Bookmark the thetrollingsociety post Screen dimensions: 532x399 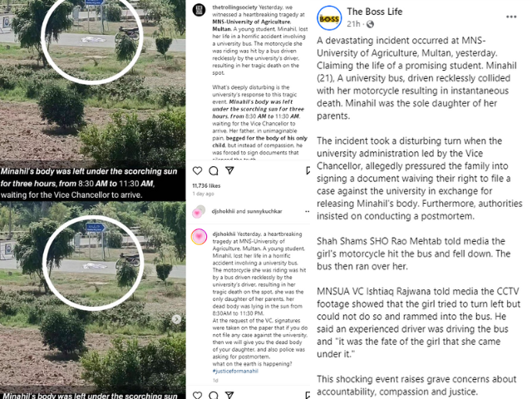pos(308,170)
